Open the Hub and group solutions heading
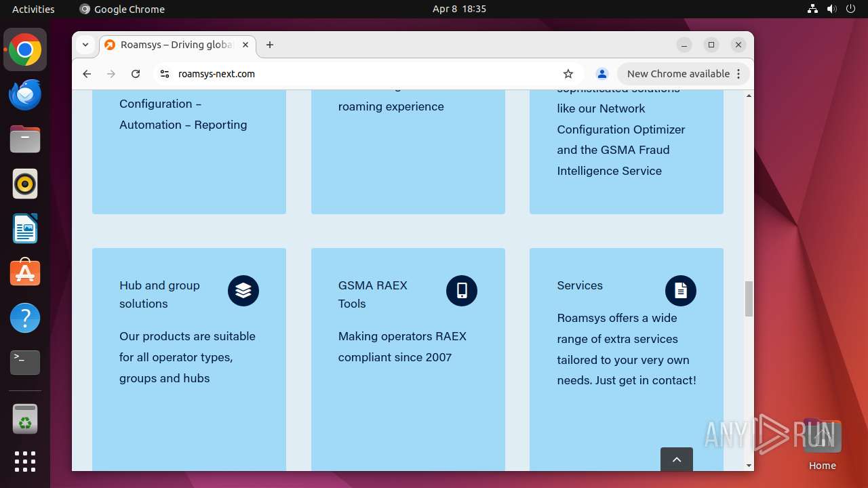The image size is (868, 488). tap(160, 294)
